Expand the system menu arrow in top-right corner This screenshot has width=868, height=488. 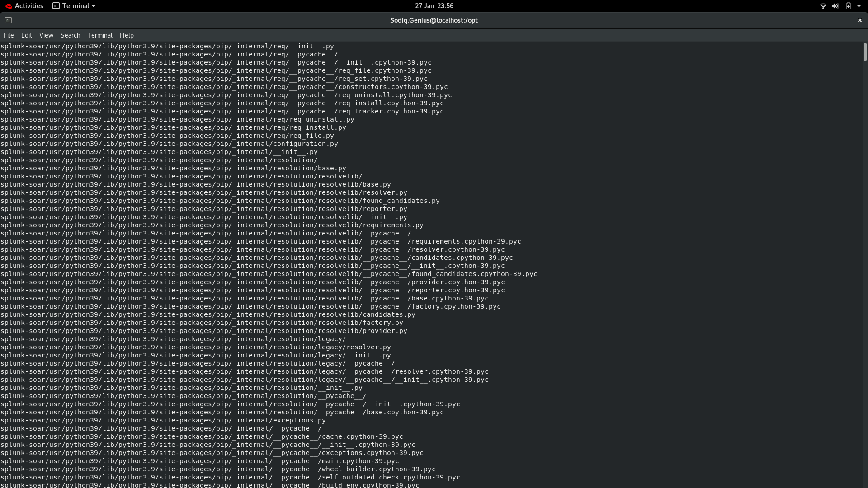click(x=859, y=6)
